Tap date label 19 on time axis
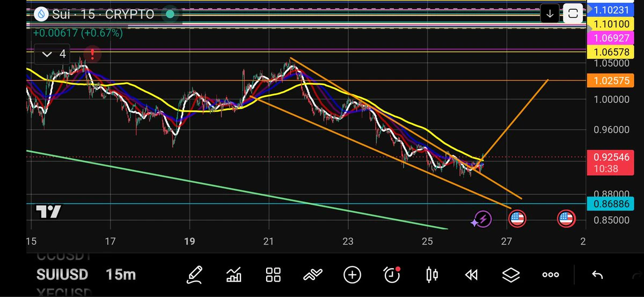Screen dimensions: 644x297 pos(189,241)
